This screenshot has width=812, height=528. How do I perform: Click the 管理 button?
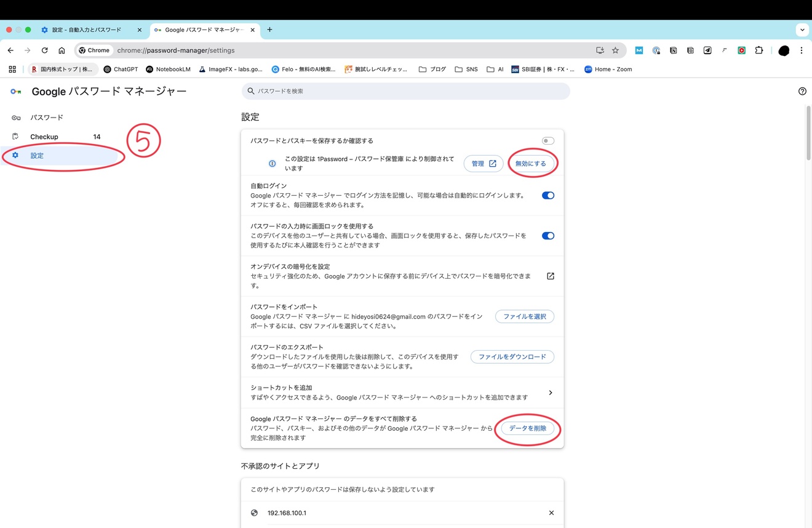[x=484, y=164]
